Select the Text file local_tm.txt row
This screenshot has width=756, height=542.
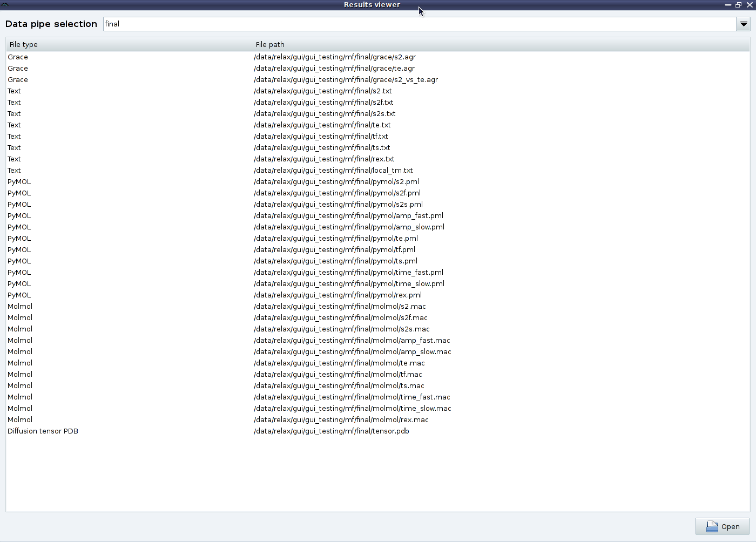(x=333, y=170)
